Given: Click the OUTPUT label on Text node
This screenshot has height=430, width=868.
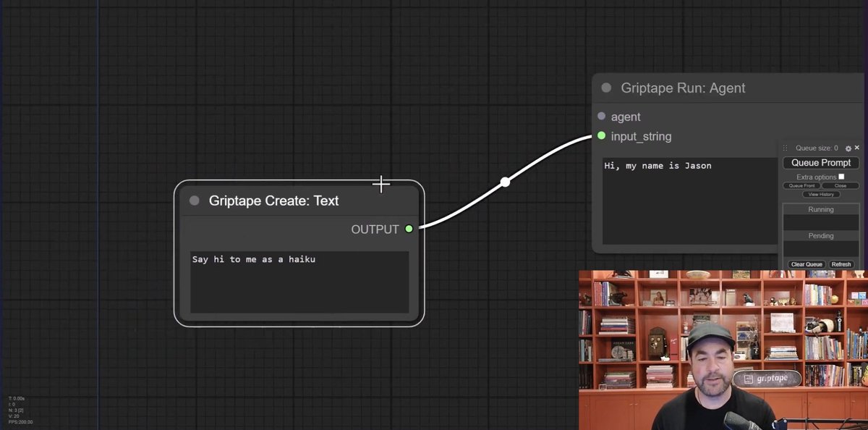Looking at the screenshot, I should [x=375, y=229].
